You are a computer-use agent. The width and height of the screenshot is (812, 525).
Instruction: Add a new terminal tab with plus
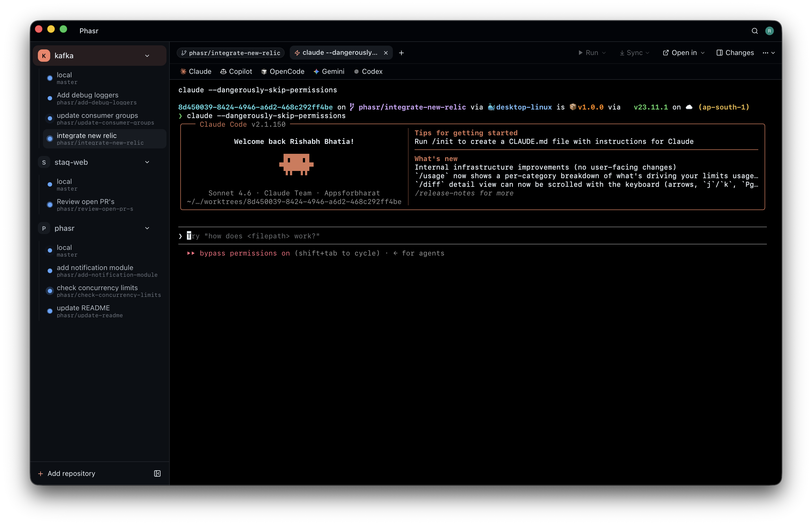click(401, 53)
